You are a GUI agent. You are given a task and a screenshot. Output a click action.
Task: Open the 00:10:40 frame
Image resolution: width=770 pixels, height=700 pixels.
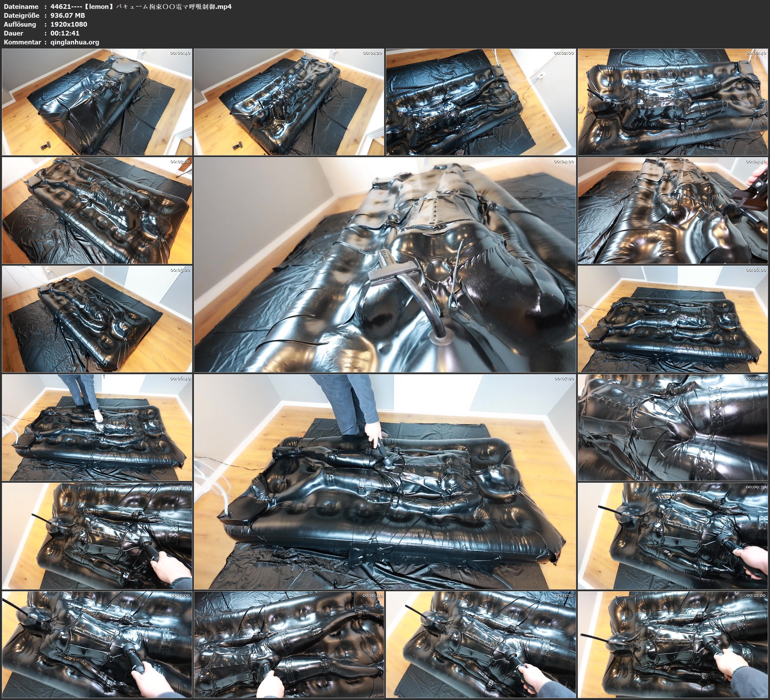[289, 644]
